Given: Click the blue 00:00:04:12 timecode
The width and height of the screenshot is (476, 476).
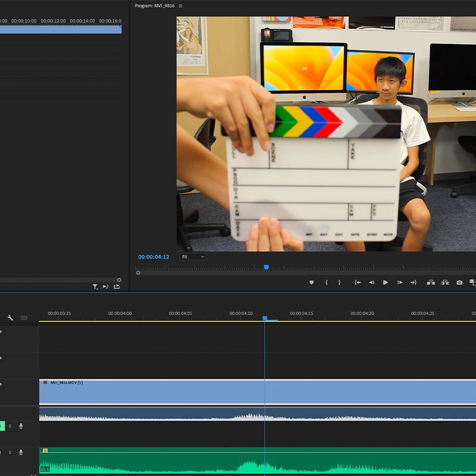Looking at the screenshot, I should pos(154,257).
